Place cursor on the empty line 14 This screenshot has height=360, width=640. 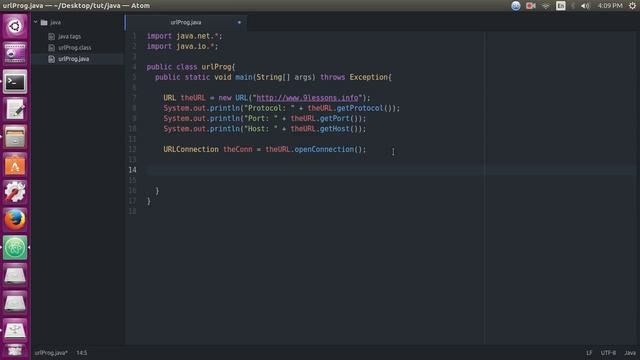point(391,170)
